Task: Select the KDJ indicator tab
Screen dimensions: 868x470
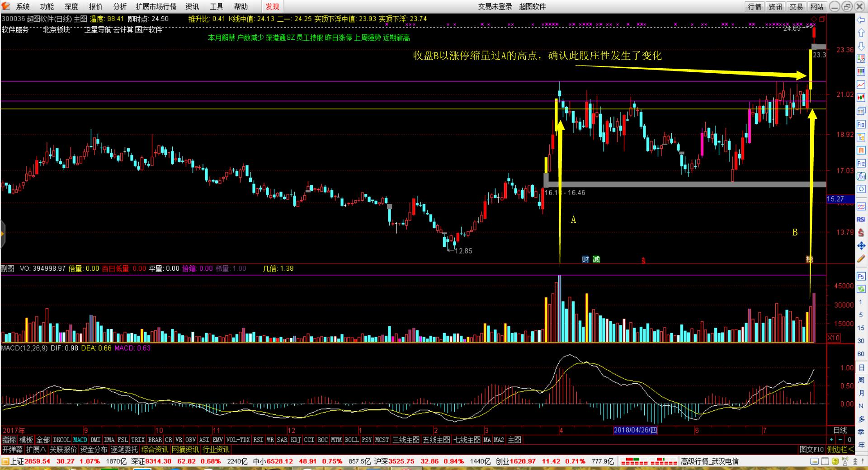Action: click(x=296, y=440)
